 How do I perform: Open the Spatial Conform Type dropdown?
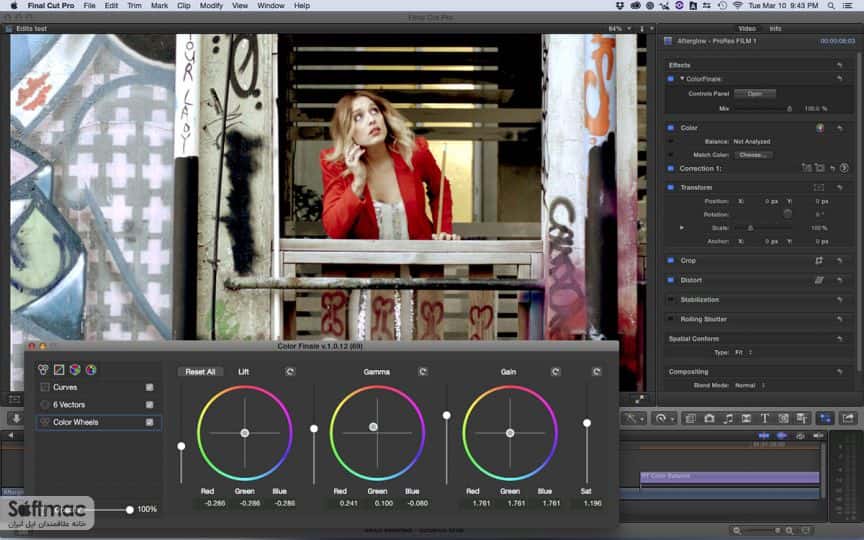coord(744,352)
